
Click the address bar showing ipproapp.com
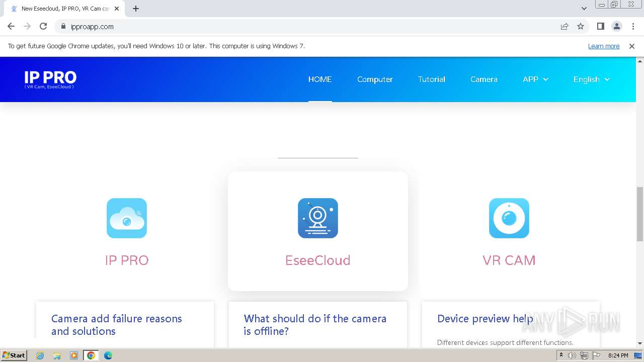307,27
